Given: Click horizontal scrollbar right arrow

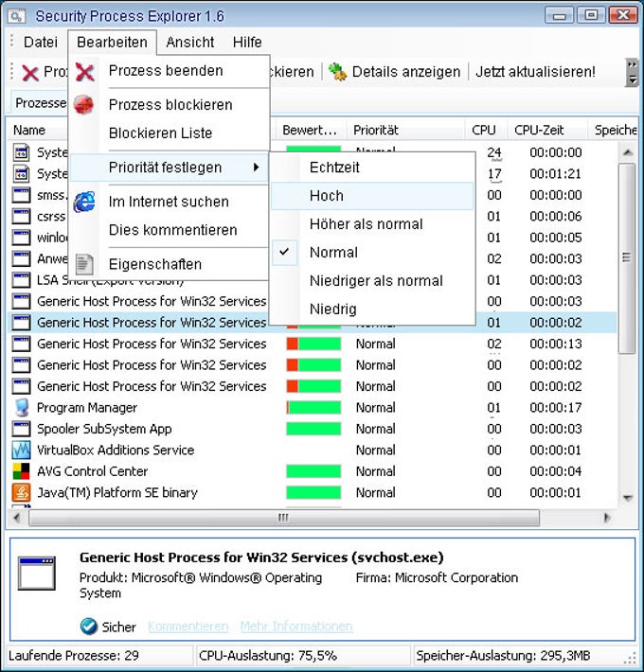Looking at the screenshot, I should 607,518.
